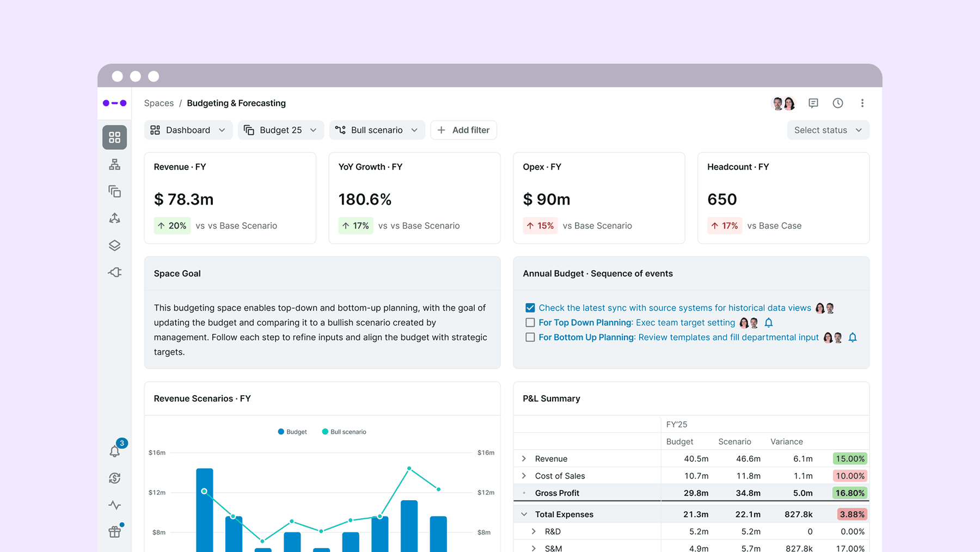Click the copy versions icon in sidebar

[114, 191]
